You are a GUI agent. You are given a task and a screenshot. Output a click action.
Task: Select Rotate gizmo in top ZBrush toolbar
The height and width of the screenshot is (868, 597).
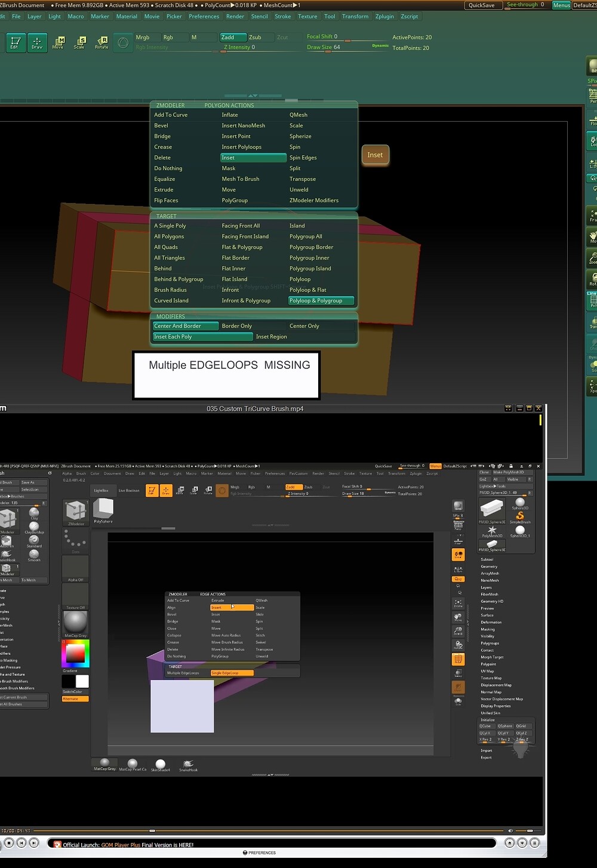101,42
